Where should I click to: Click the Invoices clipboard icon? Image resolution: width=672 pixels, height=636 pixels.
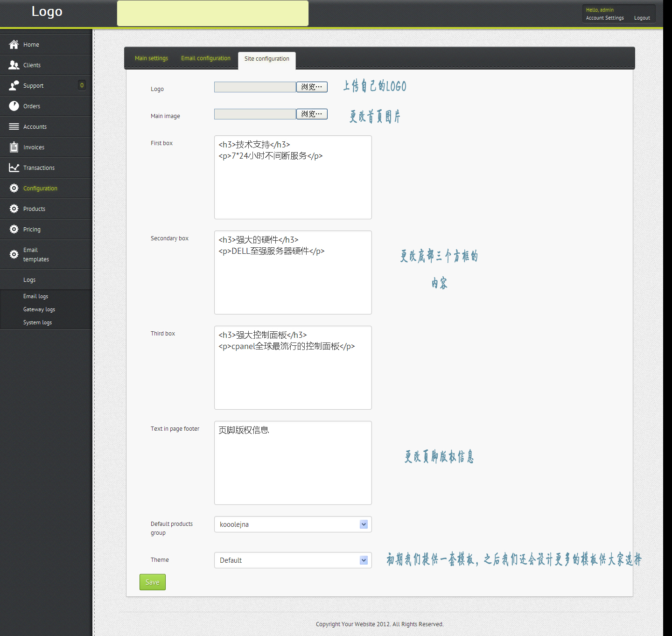click(x=14, y=147)
